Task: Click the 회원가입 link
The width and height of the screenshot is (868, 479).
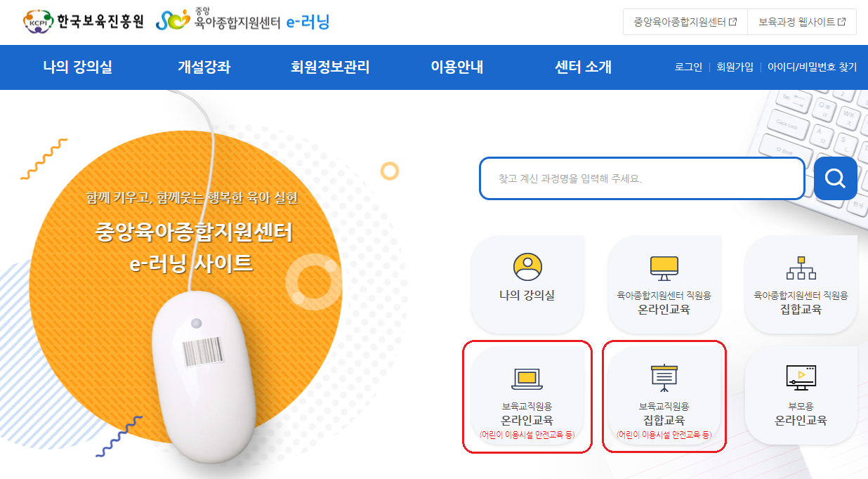Action: tap(735, 67)
